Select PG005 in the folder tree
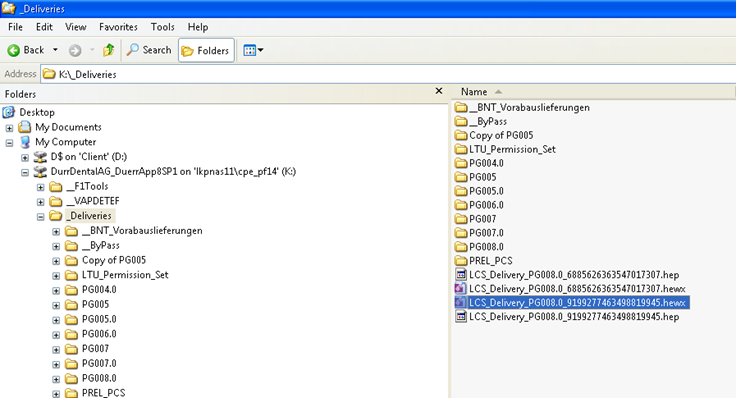This screenshot has height=398, width=736. 95,305
